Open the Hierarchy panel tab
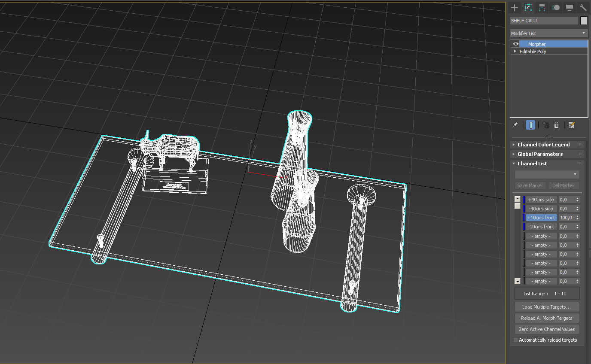This screenshot has height=364, width=591. (542, 8)
